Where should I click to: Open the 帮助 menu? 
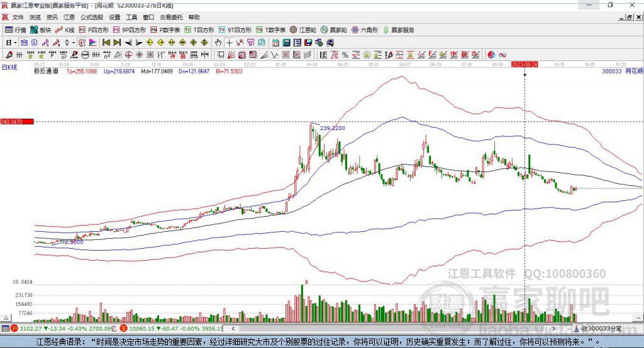pos(194,17)
